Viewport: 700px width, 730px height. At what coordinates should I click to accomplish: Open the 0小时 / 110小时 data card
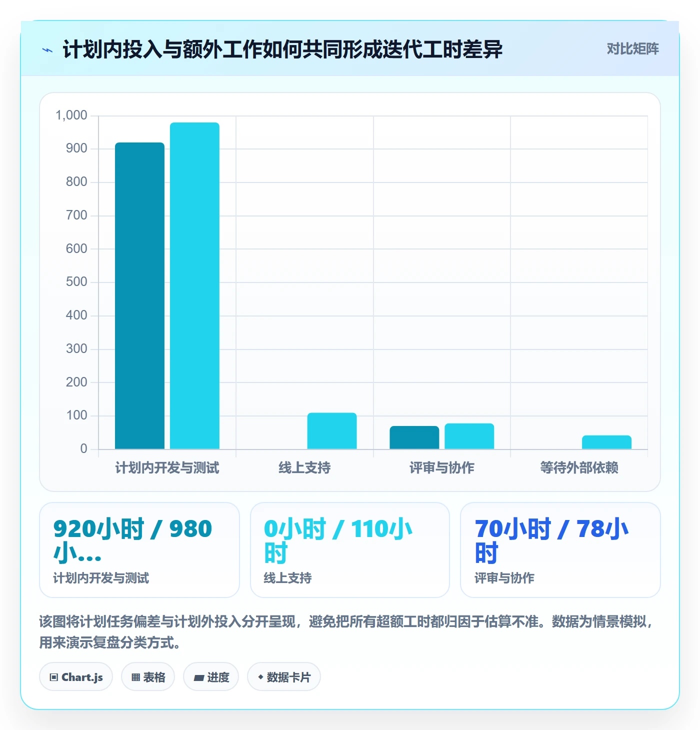click(350, 550)
